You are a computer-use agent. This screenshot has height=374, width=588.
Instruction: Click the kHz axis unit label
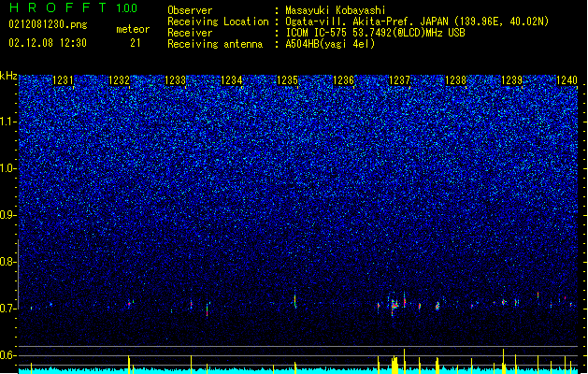(x=8, y=76)
